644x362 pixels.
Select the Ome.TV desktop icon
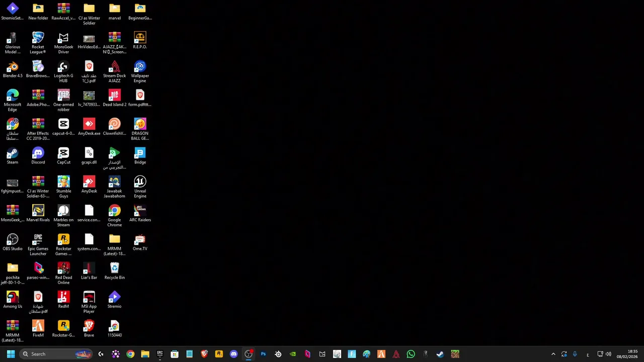point(140,242)
